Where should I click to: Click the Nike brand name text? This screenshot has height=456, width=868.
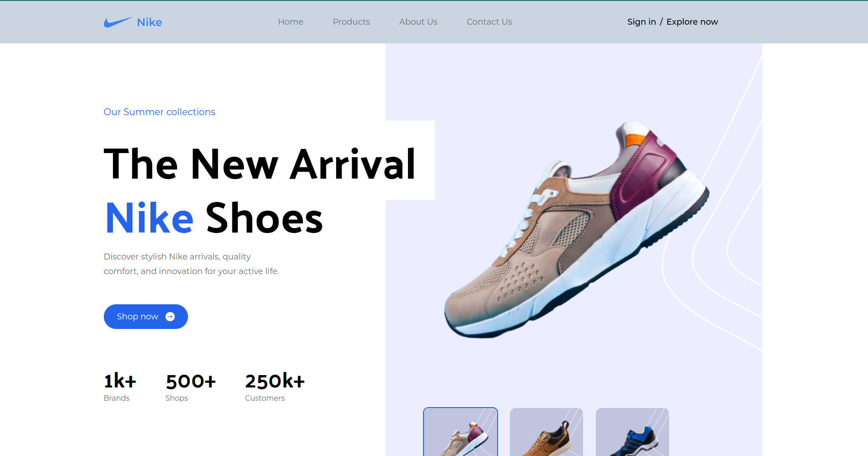[150, 22]
